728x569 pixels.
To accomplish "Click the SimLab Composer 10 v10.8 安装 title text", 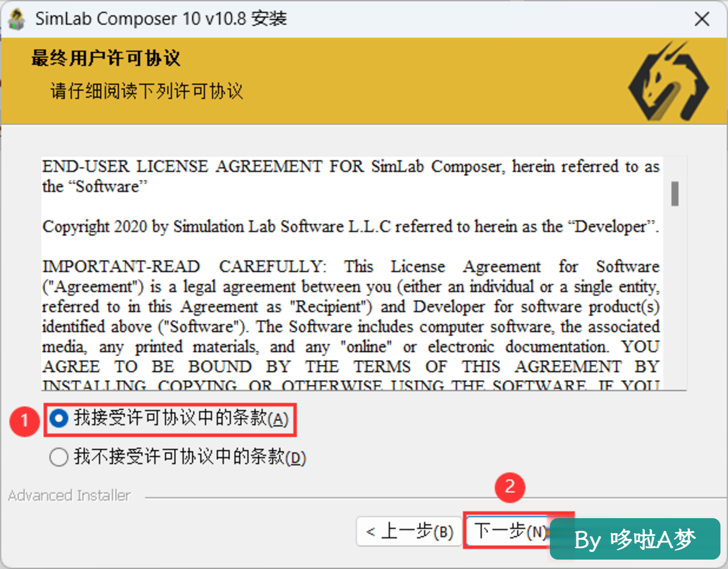I will click(x=161, y=19).
